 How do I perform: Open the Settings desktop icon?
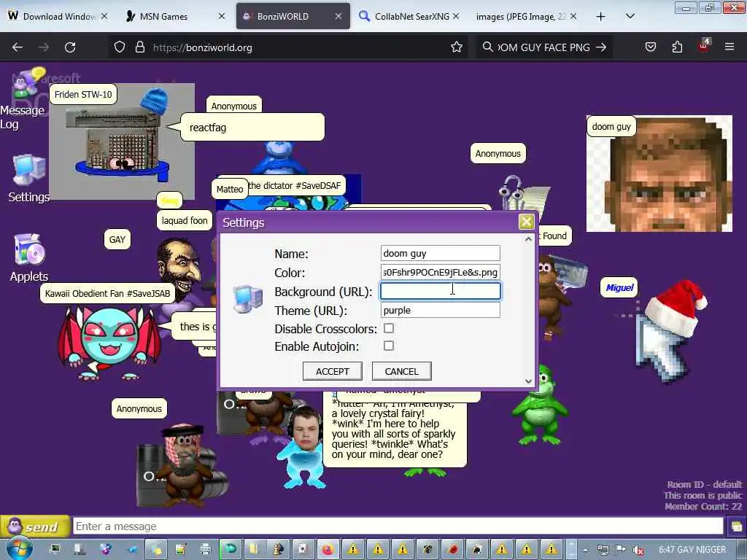(28, 179)
